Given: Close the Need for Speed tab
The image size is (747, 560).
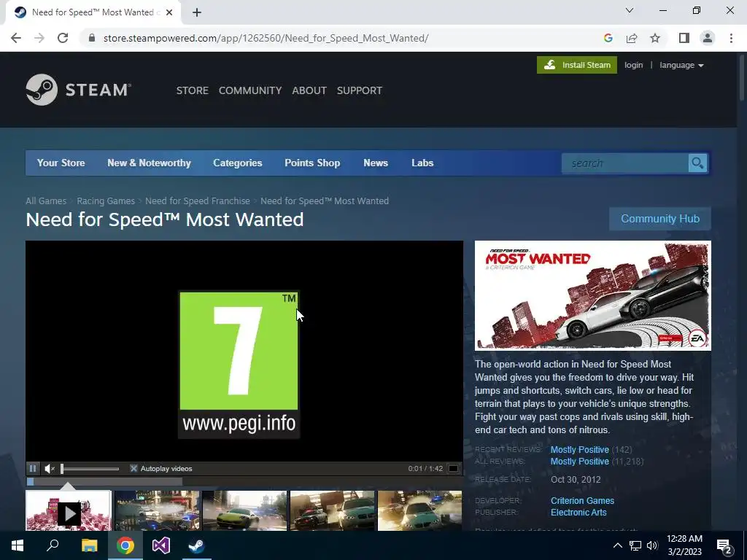Looking at the screenshot, I should (x=169, y=13).
